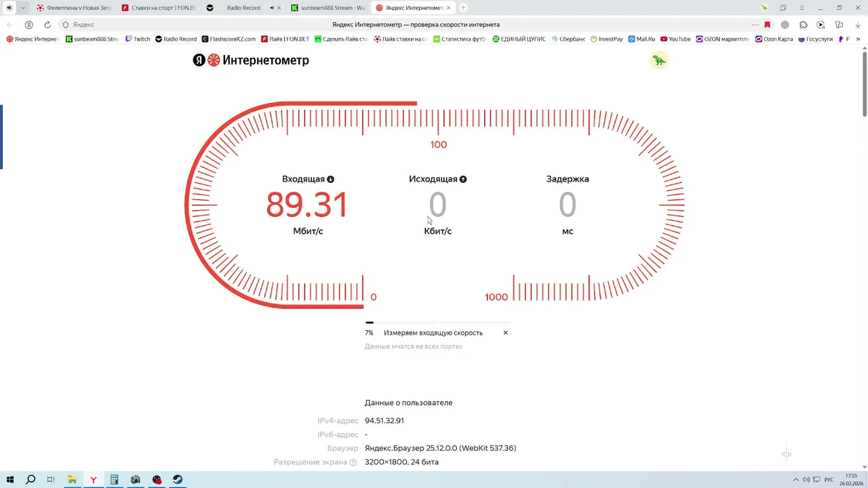Switch to the Ставки на спорт FON.BET tab

click(x=159, y=7)
